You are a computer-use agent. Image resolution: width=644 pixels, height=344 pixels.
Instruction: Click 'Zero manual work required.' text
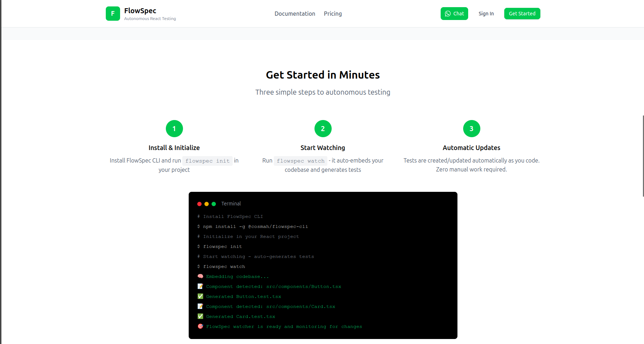tap(471, 169)
